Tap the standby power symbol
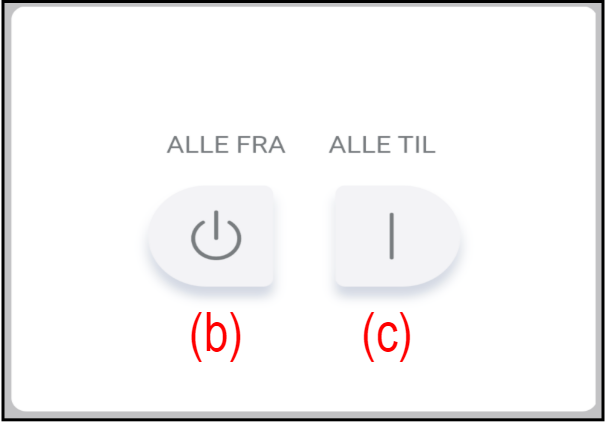The image size is (607, 424). [x=216, y=237]
